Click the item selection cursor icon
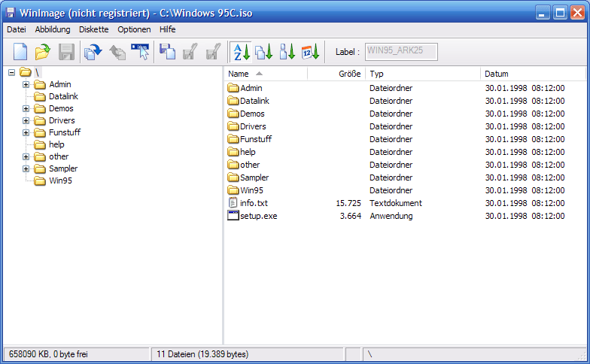This screenshot has height=364, width=590. (x=140, y=51)
